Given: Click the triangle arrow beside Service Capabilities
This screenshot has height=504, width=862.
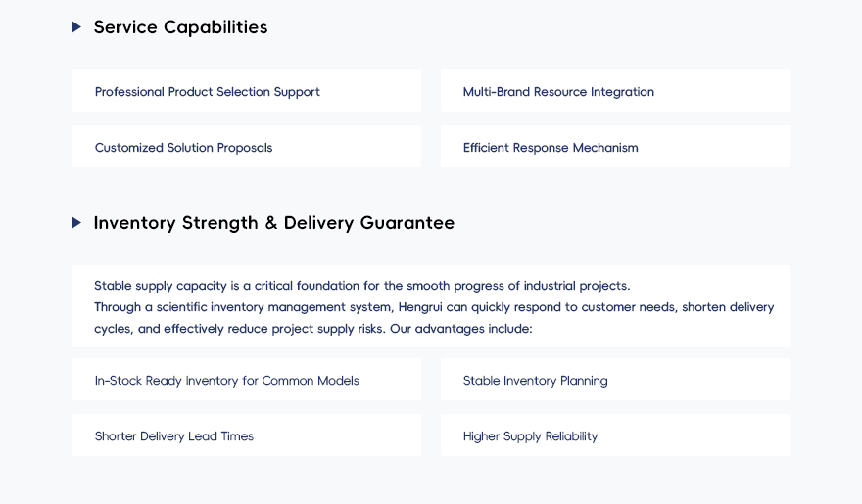Looking at the screenshot, I should [x=76, y=27].
